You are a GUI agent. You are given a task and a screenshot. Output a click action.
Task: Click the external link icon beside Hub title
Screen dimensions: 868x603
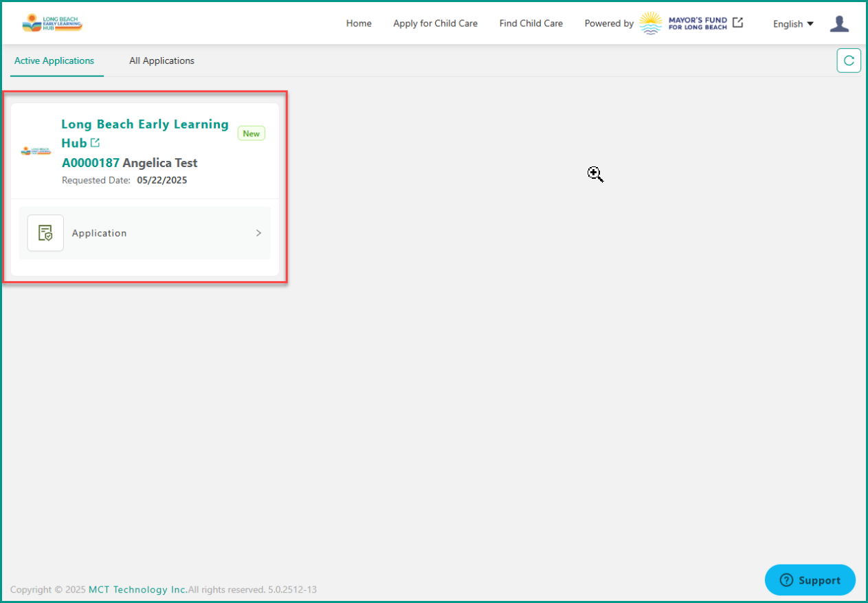[x=95, y=143]
